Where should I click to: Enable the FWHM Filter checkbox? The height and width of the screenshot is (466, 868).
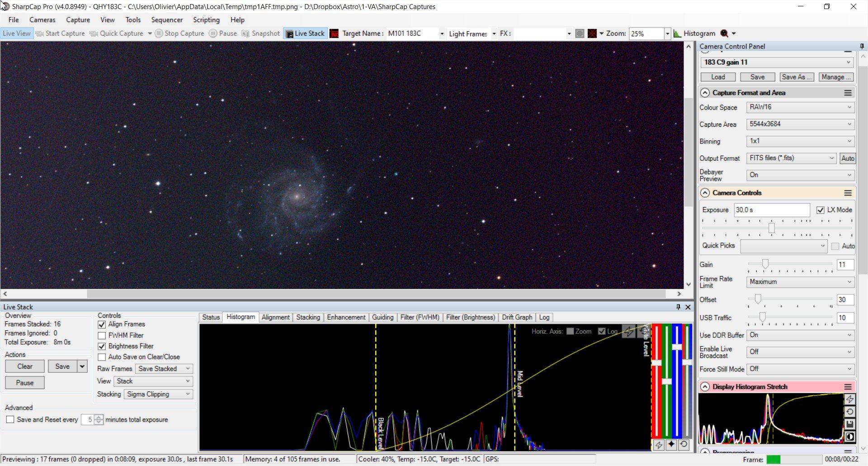tap(102, 336)
